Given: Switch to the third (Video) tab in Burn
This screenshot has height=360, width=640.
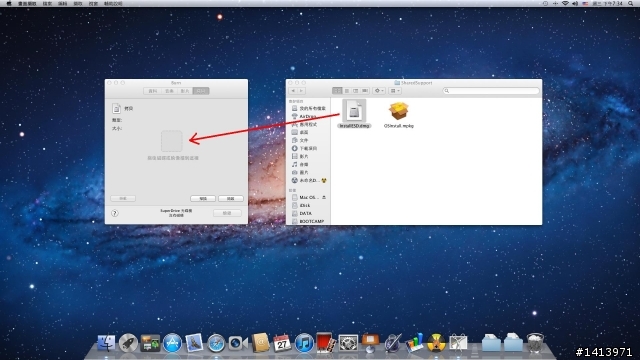Looking at the screenshot, I should point(185,91).
